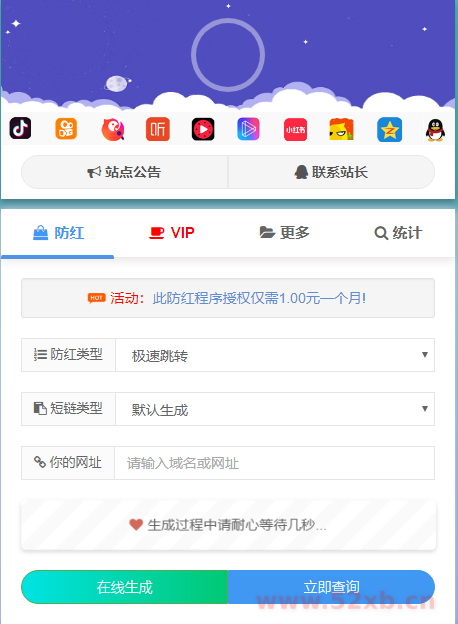The height and width of the screenshot is (624, 458).
Task: Click the blue-purple Tencent Weishi play icon
Action: [248, 129]
